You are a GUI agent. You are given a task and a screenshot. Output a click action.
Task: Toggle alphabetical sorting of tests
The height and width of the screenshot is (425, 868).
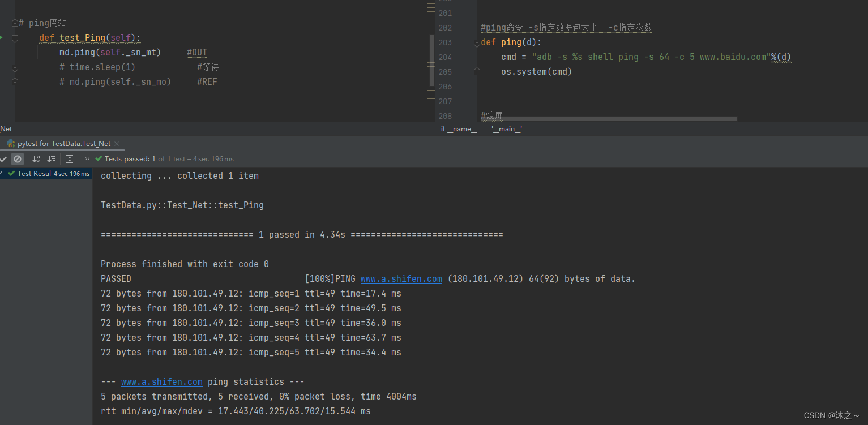click(x=36, y=158)
